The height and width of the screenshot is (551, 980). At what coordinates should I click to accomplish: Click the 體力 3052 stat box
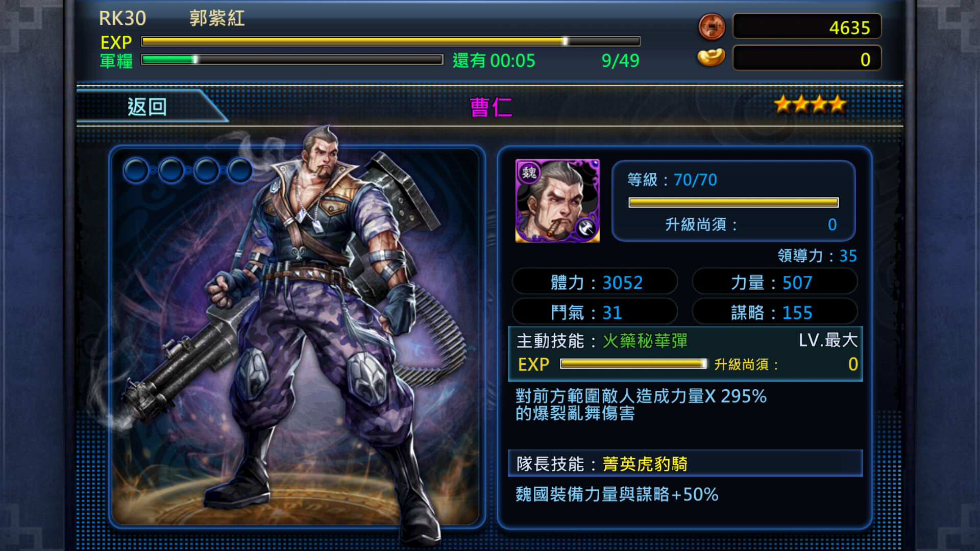click(x=595, y=282)
